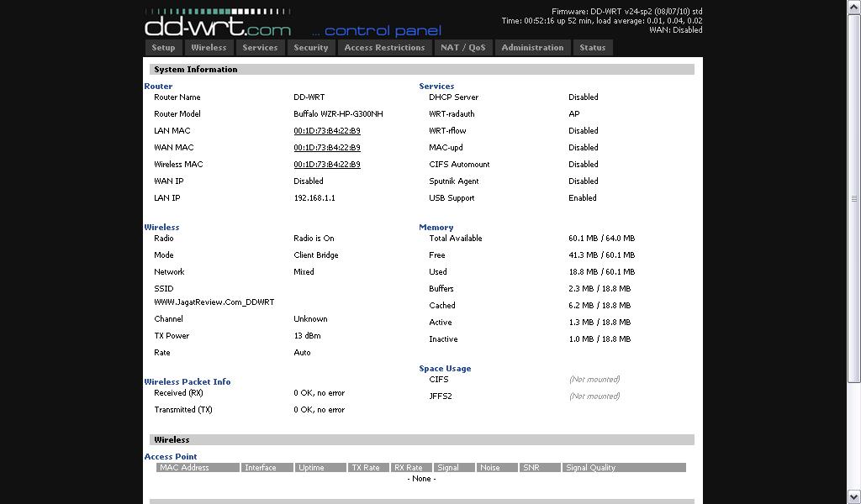861x504 pixels.
Task: Click the dd-wrt.com logo
Action: tap(219, 23)
